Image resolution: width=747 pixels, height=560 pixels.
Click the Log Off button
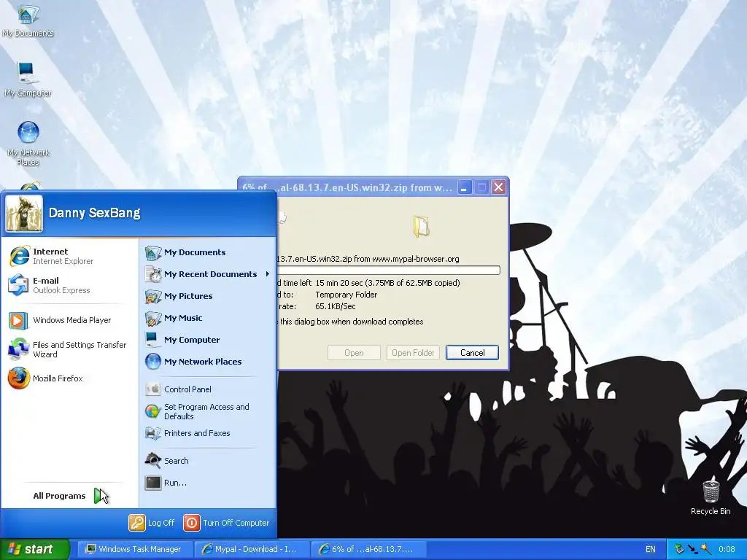(152, 523)
